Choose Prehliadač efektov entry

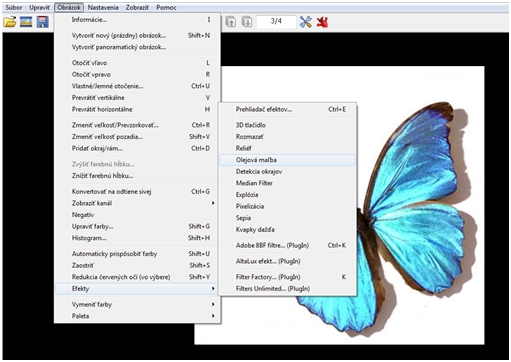287,109
